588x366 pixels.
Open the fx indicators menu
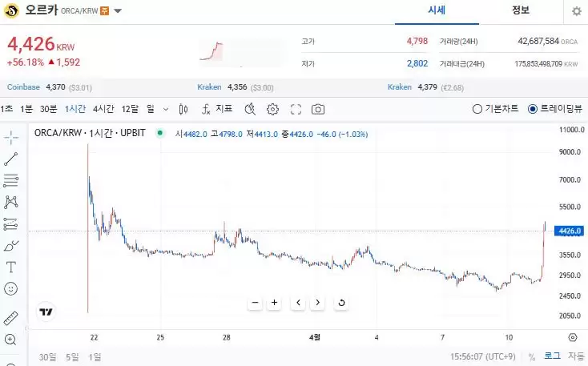(206, 109)
